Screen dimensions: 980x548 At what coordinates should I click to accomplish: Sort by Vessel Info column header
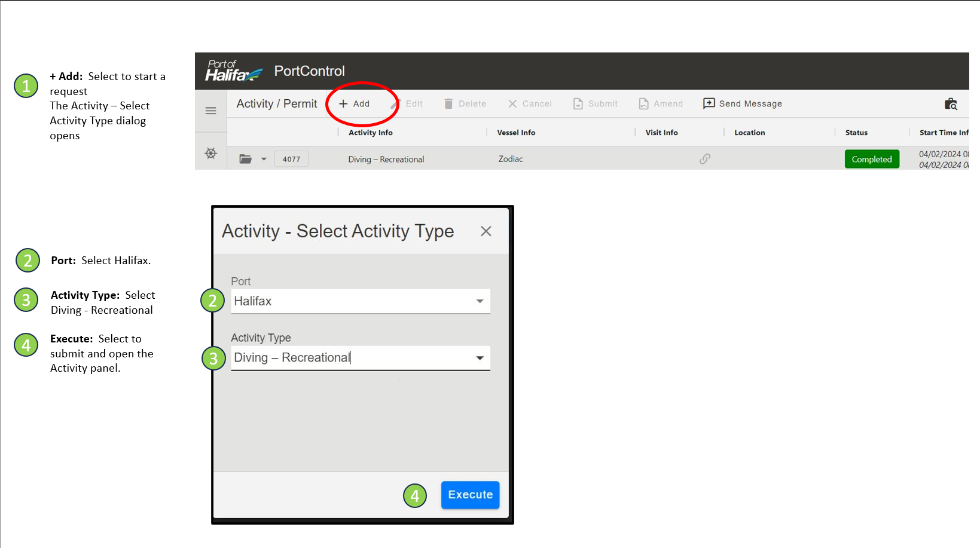pos(516,133)
